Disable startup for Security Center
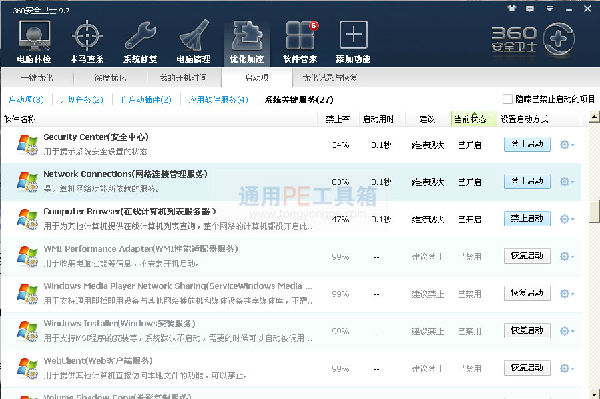This screenshot has width=600, height=399. click(527, 144)
